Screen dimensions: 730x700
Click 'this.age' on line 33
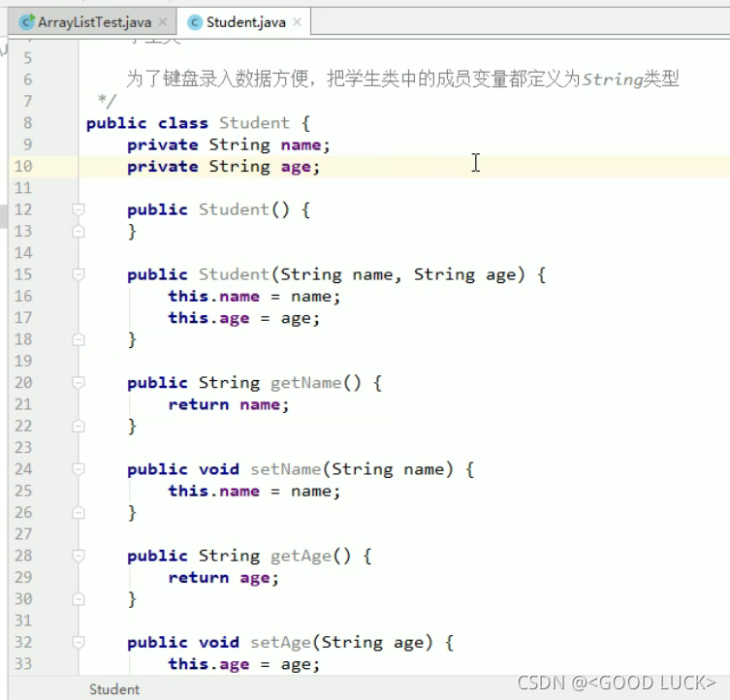click(x=208, y=664)
